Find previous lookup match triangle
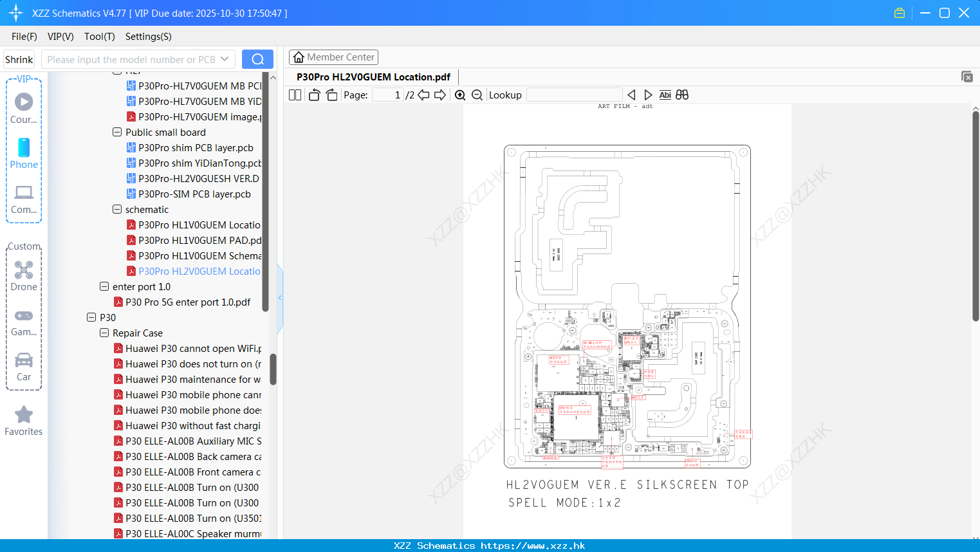The image size is (980, 552). [631, 95]
